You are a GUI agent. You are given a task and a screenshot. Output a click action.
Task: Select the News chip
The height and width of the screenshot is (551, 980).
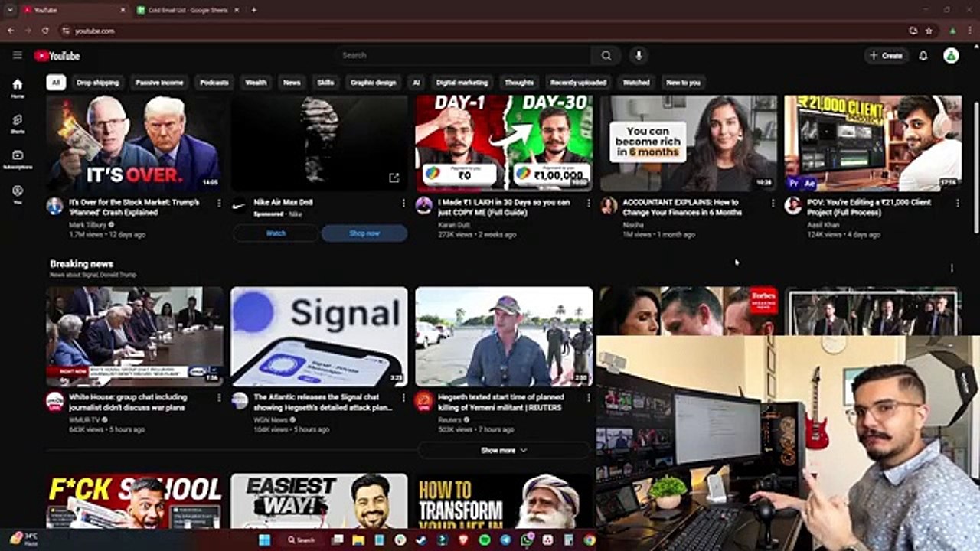coord(292,83)
